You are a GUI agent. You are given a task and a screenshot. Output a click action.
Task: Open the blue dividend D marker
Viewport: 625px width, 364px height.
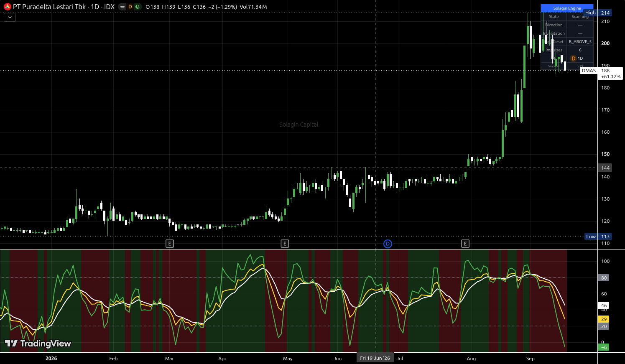tap(388, 244)
